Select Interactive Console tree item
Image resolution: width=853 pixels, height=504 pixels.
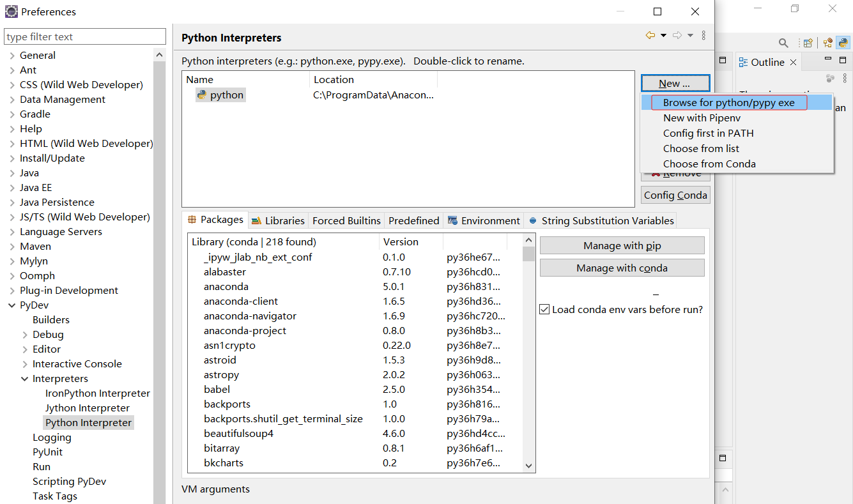click(x=77, y=364)
